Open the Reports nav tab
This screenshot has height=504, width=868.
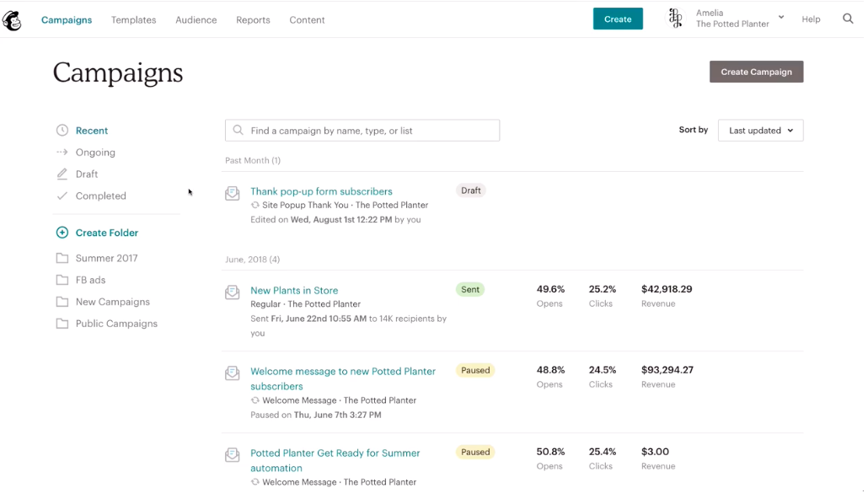(x=253, y=20)
